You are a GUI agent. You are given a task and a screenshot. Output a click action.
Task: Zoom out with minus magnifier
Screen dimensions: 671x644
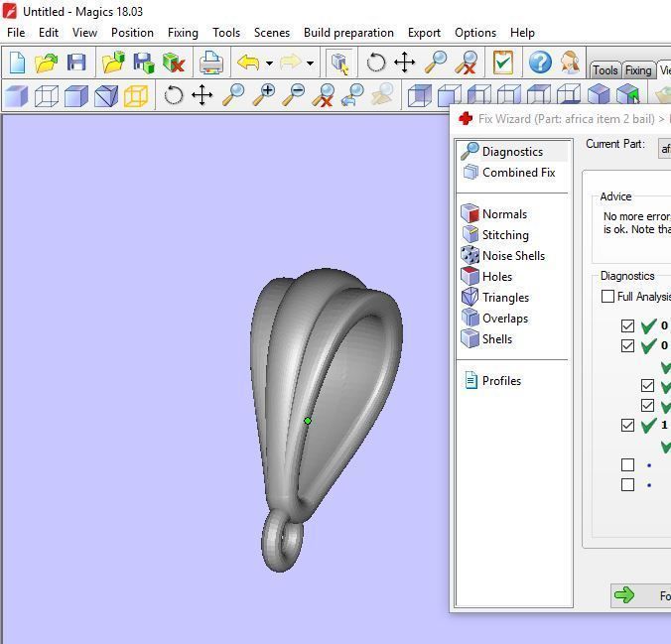click(x=294, y=95)
